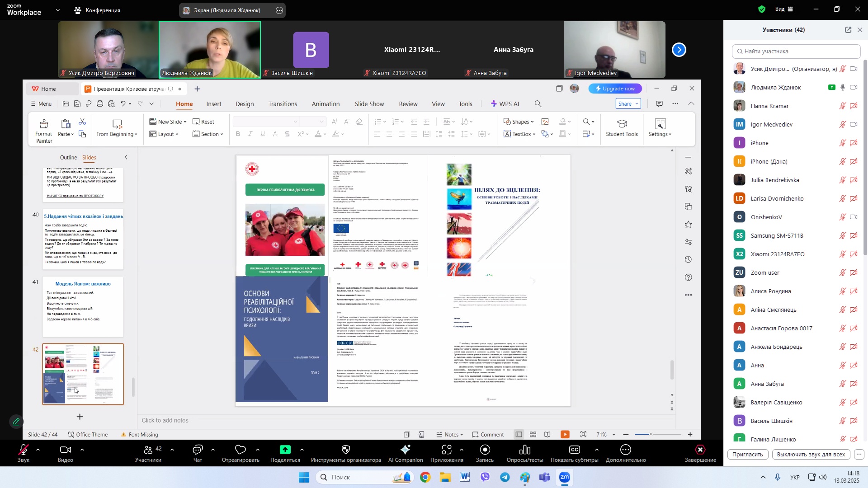Open Google Chrome from taskbar

pos(425,478)
